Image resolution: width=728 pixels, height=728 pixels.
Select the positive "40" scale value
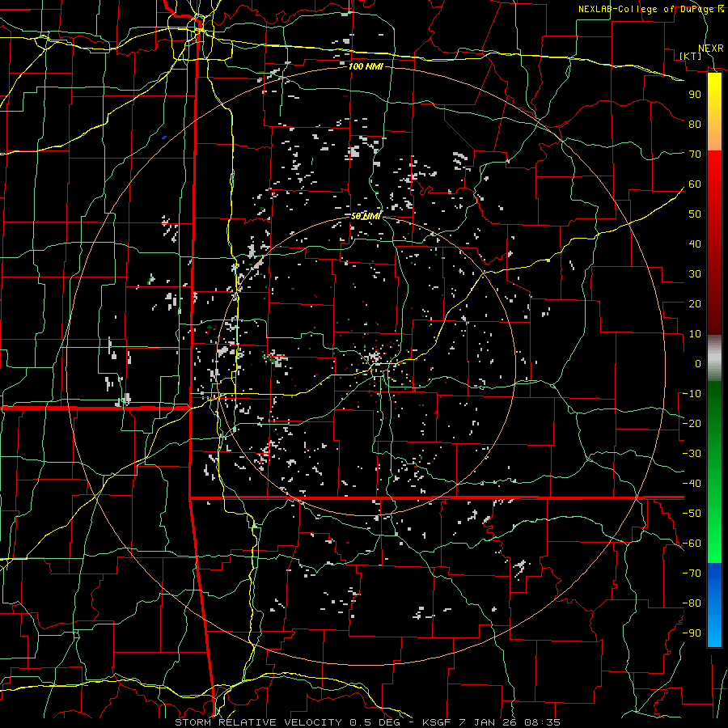[695, 243]
